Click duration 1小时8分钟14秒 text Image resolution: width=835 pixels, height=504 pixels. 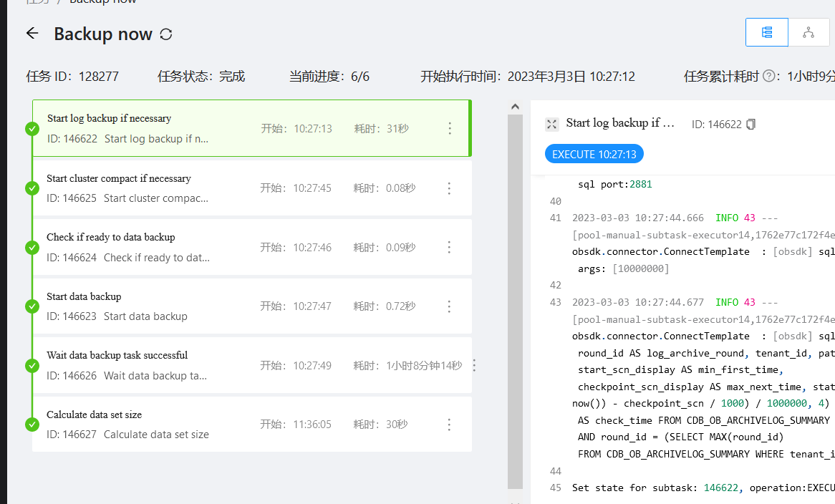[425, 366]
